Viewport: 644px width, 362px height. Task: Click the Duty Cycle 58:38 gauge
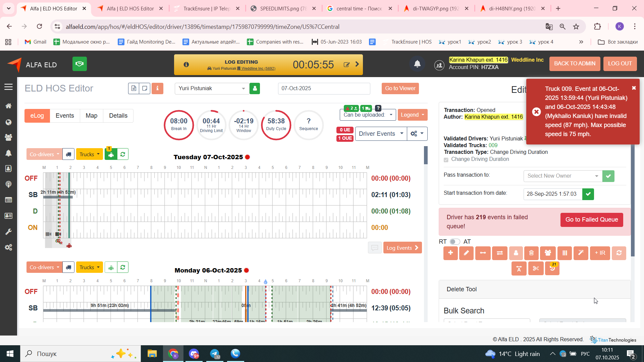coord(276,125)
